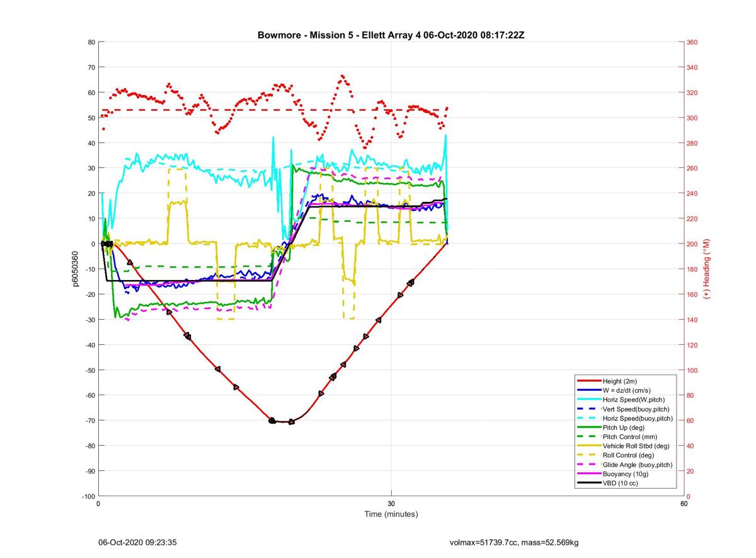Image resolution: width=756 pixels, height=558 pixels.
Task: Select legend entry 'Pitch Up (deg)'
Action: (x=622, y=427)
